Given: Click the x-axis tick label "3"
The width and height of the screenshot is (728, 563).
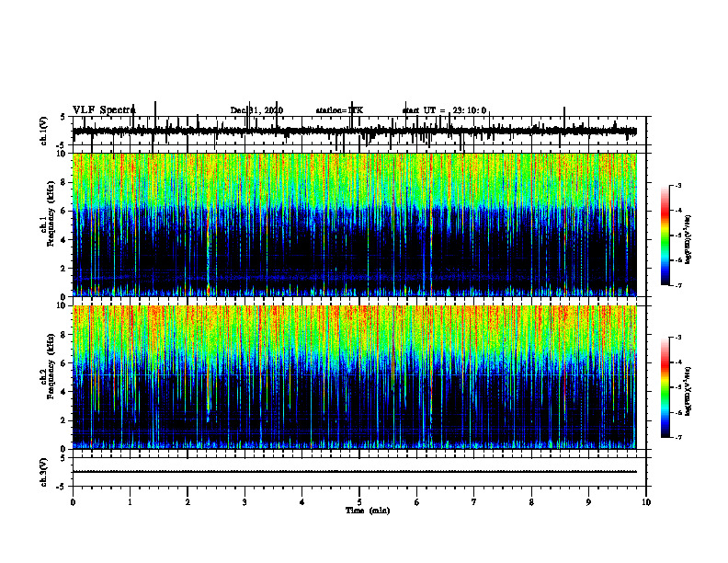Looking at the screenshot, I should click(x=245, y=502).
